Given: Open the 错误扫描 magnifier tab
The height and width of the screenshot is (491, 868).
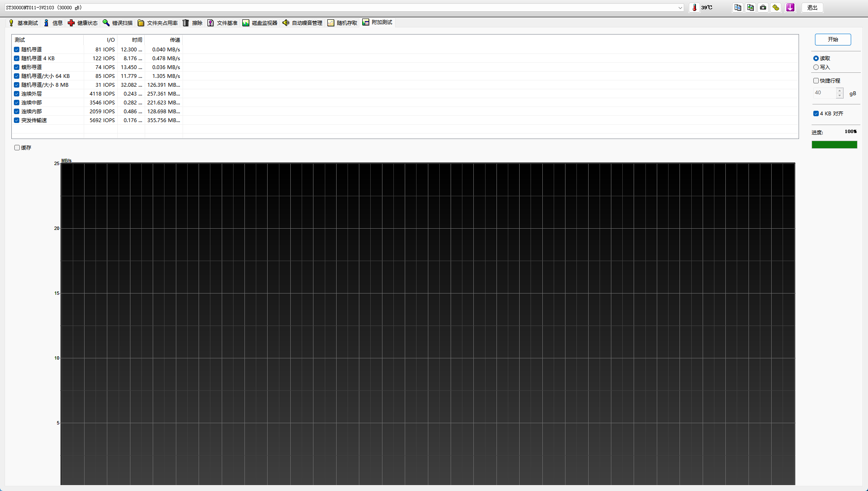Looking at the screenshot, I should [x=118, y=23].
